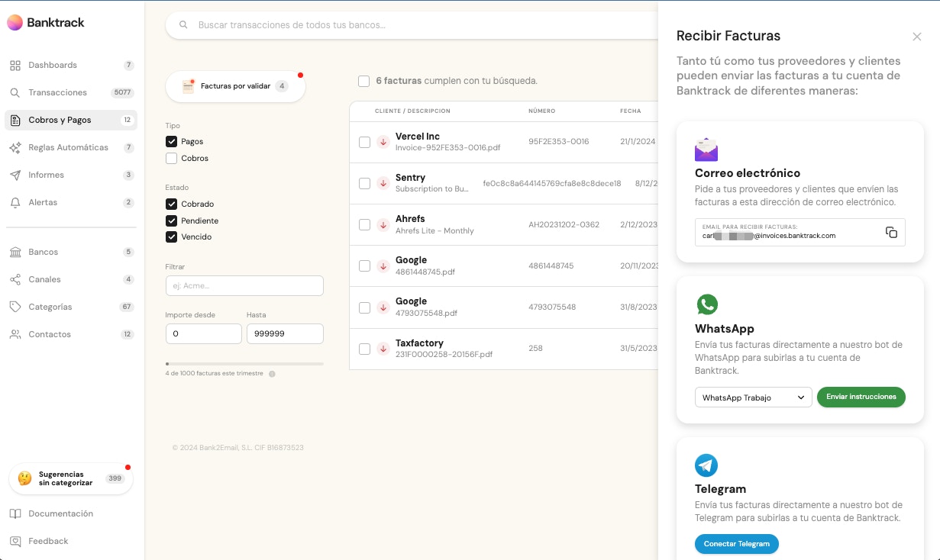This screenshot has width=940, height=560.
Task: Open the WhatsApp Trabajo dropdown
Action: 753,397
